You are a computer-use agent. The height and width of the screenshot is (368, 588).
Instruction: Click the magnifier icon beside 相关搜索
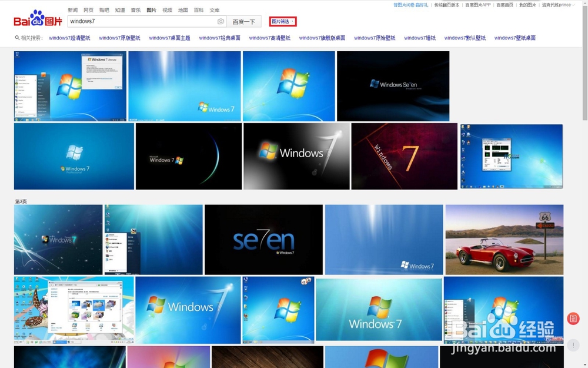click(x=17, y=38)
